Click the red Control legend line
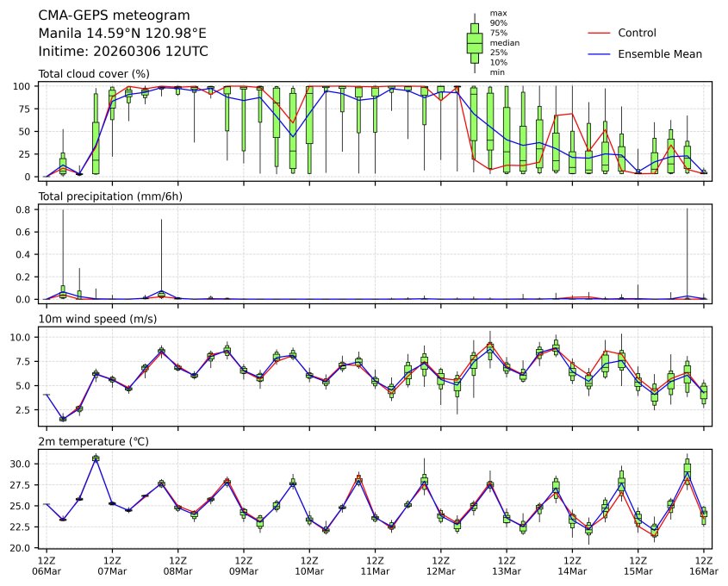The width and height of the screenshot is (728, 586). 599,33
